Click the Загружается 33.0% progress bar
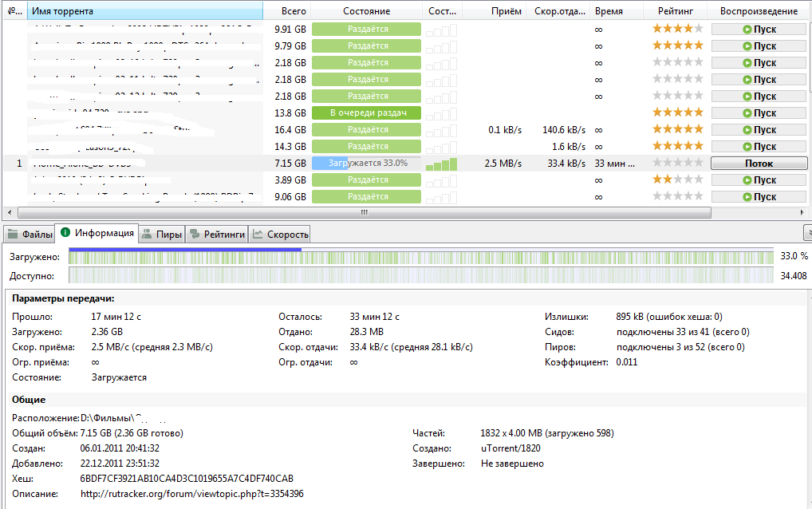Screen dimensions: 812x509 point(366,164)
